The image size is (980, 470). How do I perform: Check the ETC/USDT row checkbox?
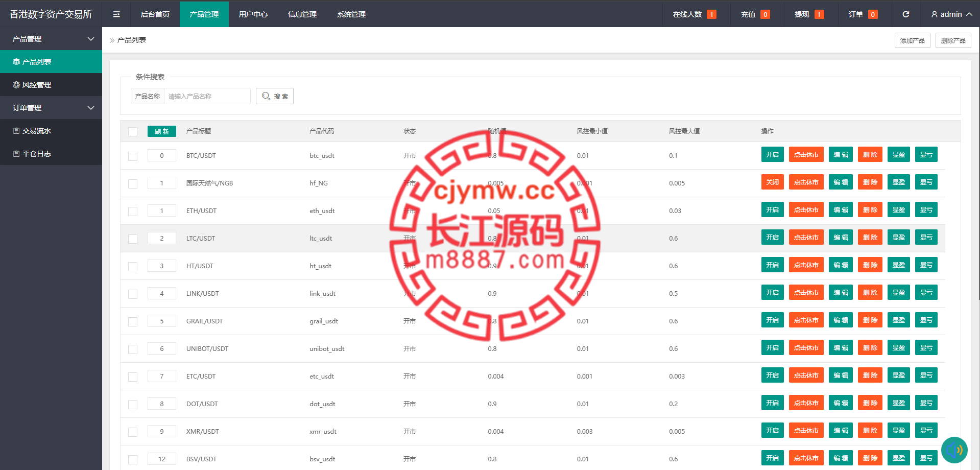(x=133, y=377)
